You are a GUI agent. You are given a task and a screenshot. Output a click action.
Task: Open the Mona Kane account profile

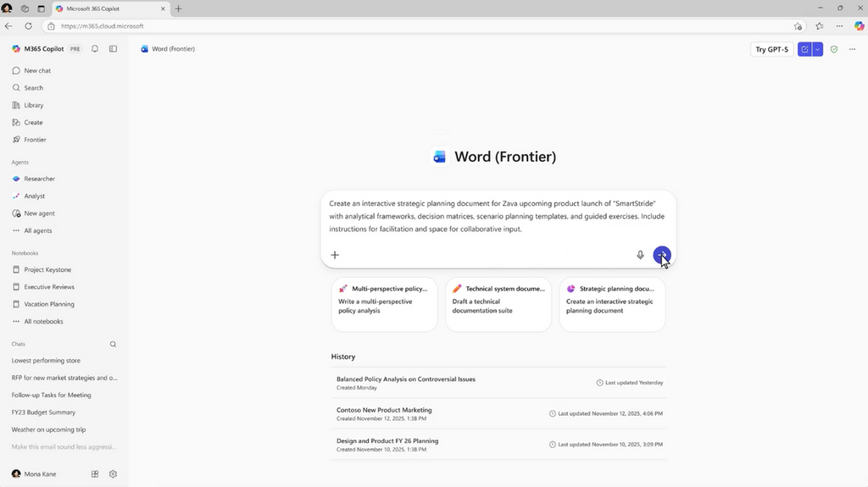34,473
